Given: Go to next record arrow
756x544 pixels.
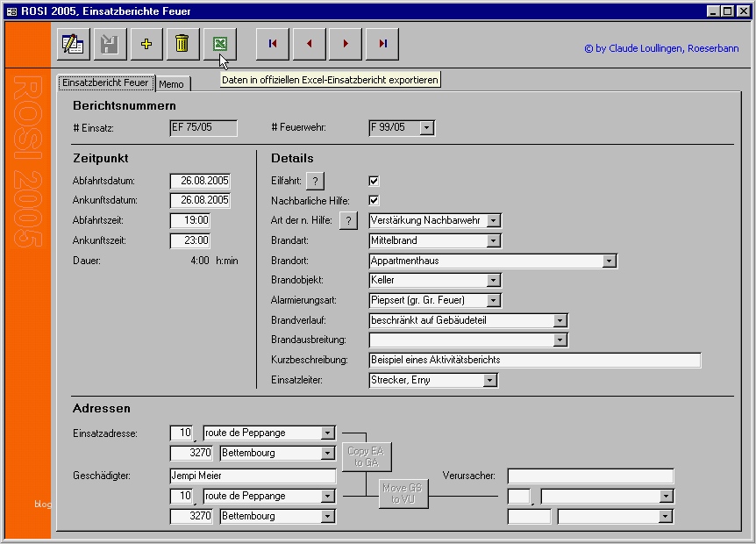Looking at the screenshot, I should pyautogui.click(x=346, y=44).
